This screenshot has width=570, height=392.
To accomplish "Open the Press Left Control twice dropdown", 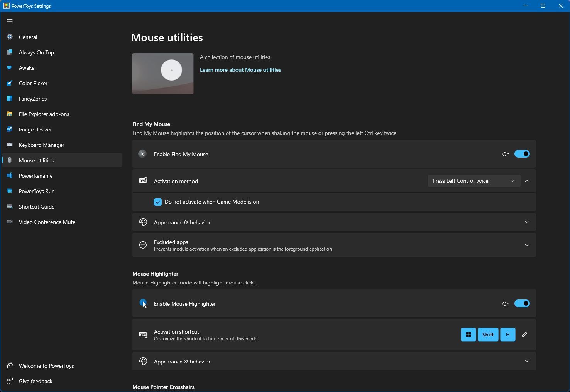I will pos(474,181).
